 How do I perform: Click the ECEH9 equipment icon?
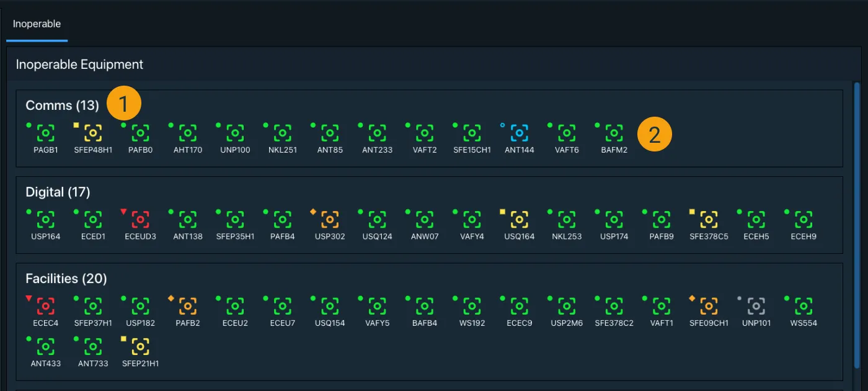coord(804,219)
